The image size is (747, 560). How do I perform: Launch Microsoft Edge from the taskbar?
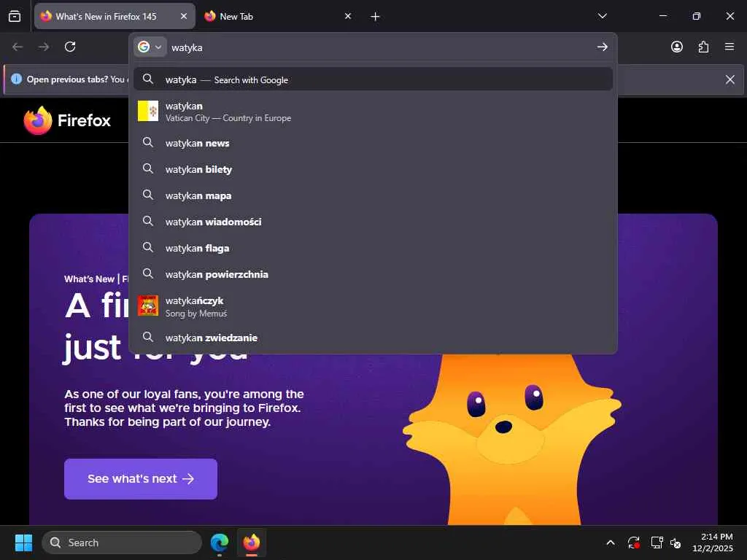coord(220,542)
